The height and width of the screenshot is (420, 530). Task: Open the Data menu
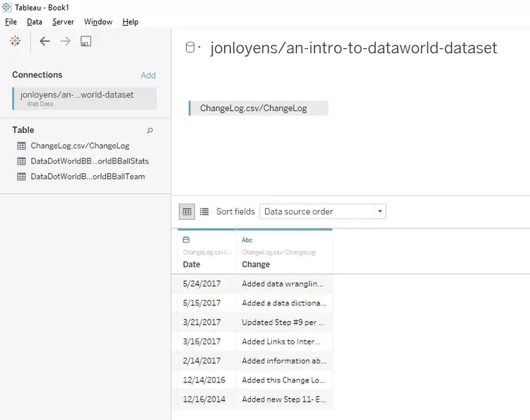tap(35, 22)
